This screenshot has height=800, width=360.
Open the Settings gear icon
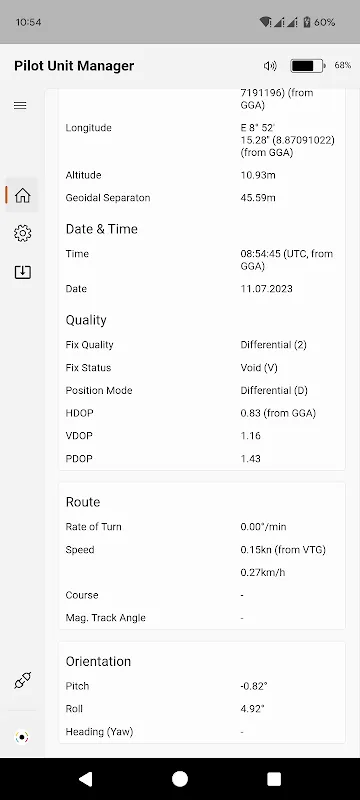tap(22, 233)
